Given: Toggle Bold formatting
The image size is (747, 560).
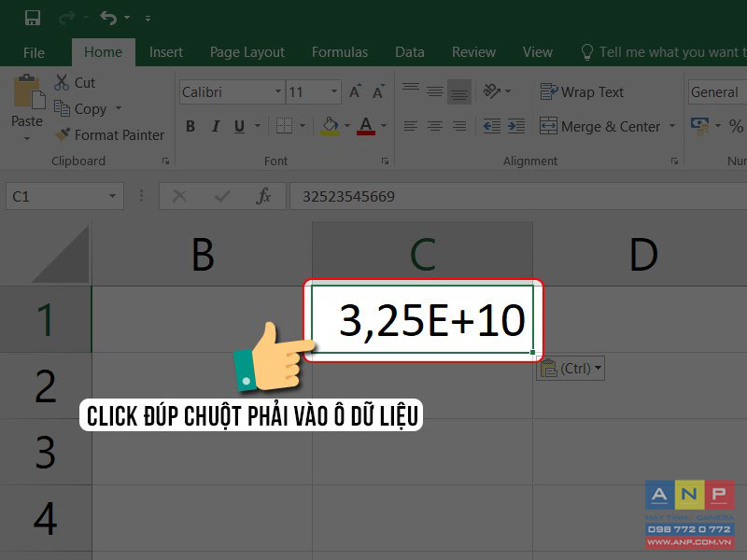Looking at the screenshot, I should 190,126.
